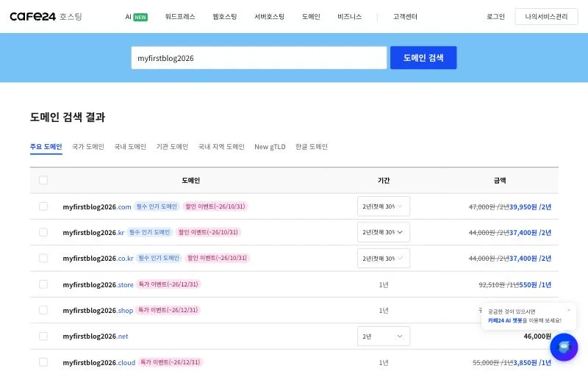The height and width of the screenshot is (371, 588).
Task: Switch to the 한글 도메인 tab
Action: tap(311, 147)
